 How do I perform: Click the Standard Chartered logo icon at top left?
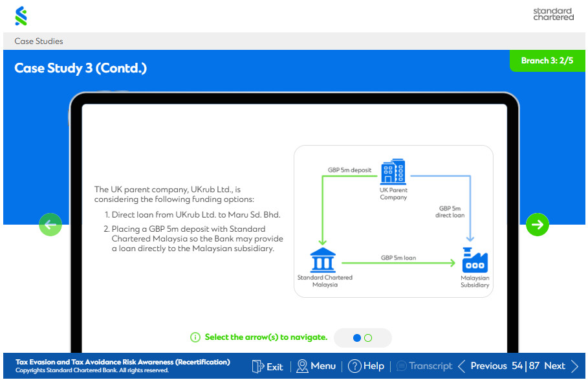click(x=21, y=16)
